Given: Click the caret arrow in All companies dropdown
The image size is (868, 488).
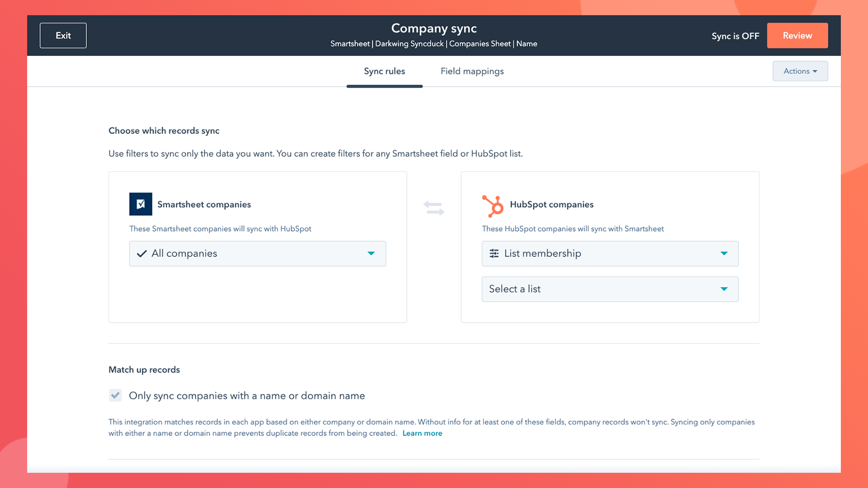Looking at the screenshot, I should (x=371, y=254).
